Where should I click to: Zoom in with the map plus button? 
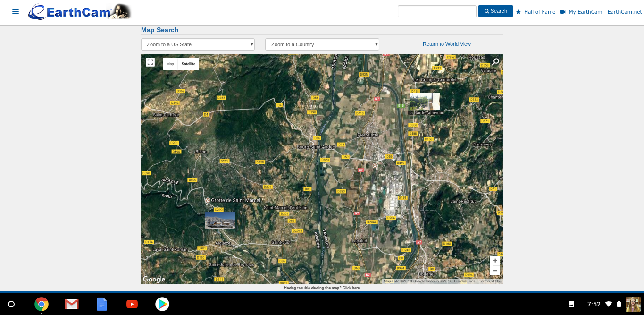pos(495,260)
